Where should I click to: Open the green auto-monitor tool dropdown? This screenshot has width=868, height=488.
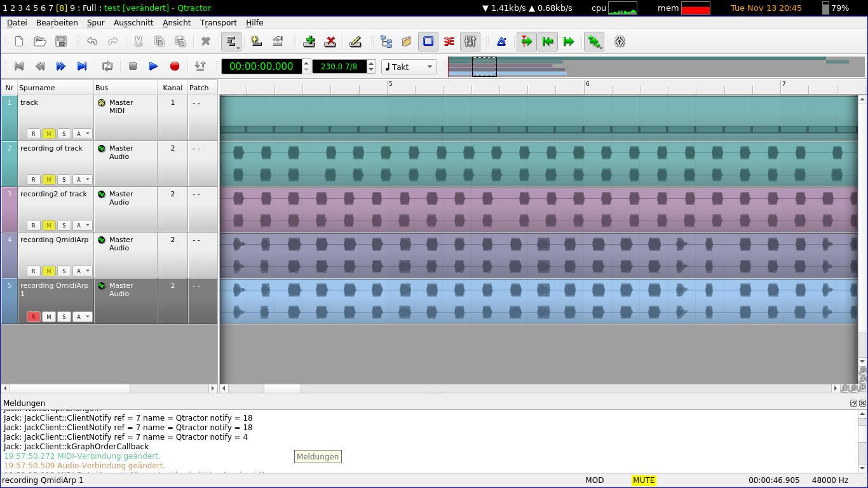point(594,41)
